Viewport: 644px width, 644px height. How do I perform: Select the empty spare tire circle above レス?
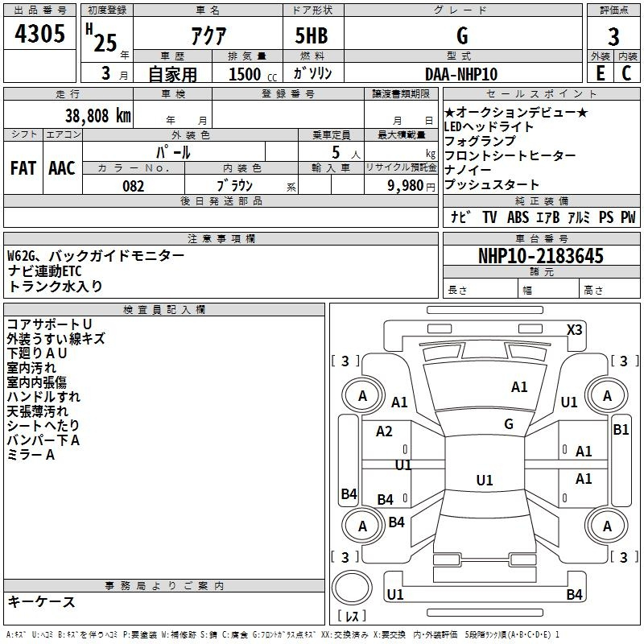(353, 589)
